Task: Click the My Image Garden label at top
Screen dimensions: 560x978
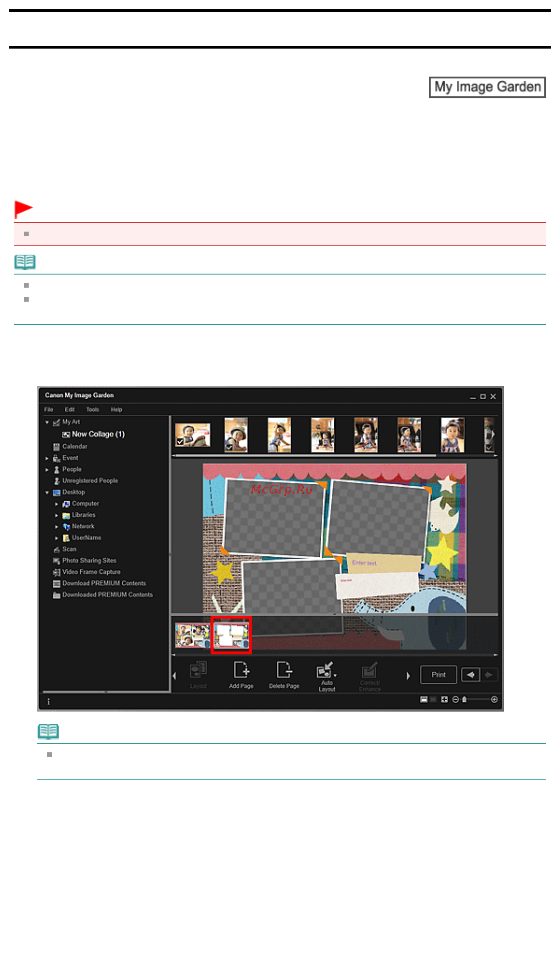Action: [488, 87]
